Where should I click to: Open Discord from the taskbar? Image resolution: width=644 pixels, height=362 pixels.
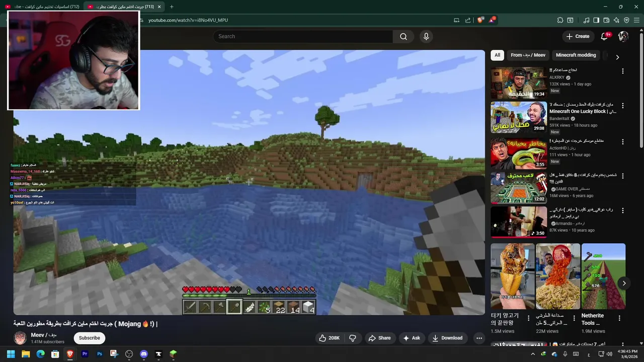pyautogui.click(x=144, y=354)
